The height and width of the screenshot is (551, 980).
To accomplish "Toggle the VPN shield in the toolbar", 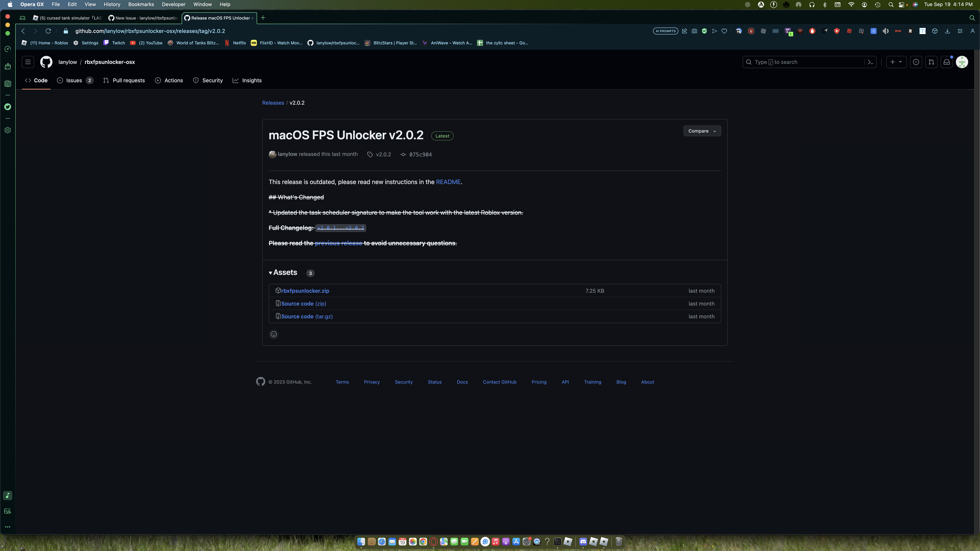I will click(x=705, y=31).
